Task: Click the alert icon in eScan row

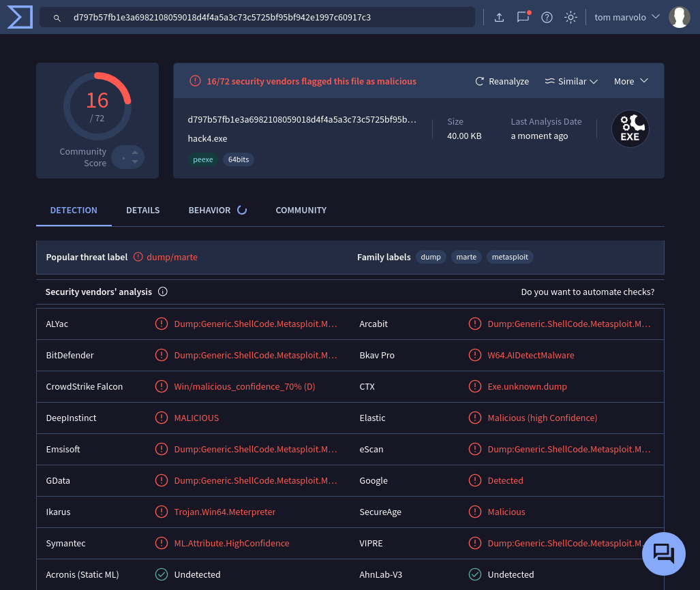Action: [475, 449]
